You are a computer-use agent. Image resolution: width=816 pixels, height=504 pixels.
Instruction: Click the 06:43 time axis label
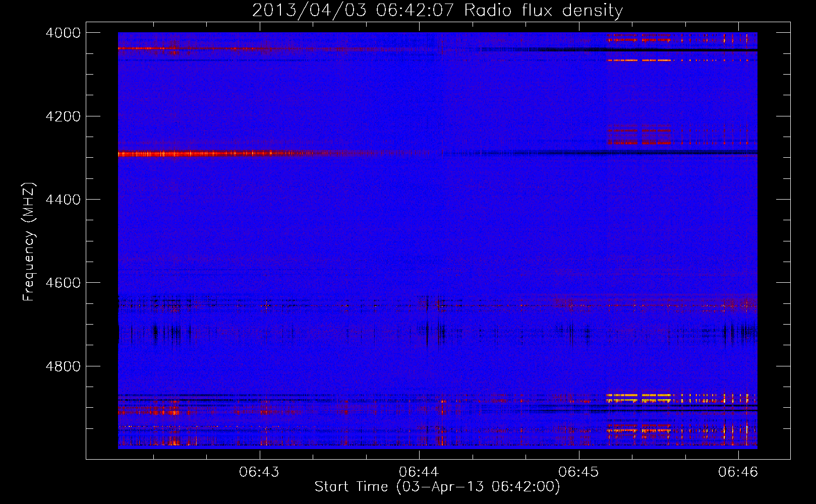coord(259,472)
